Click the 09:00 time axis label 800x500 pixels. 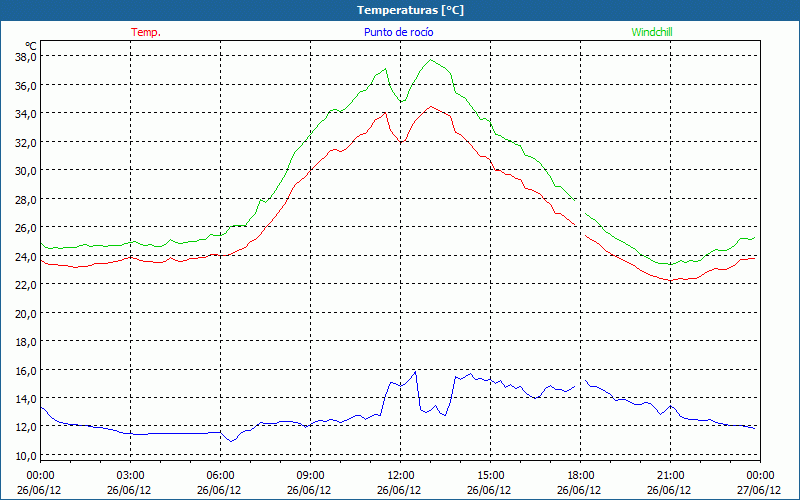pos(310,476)
